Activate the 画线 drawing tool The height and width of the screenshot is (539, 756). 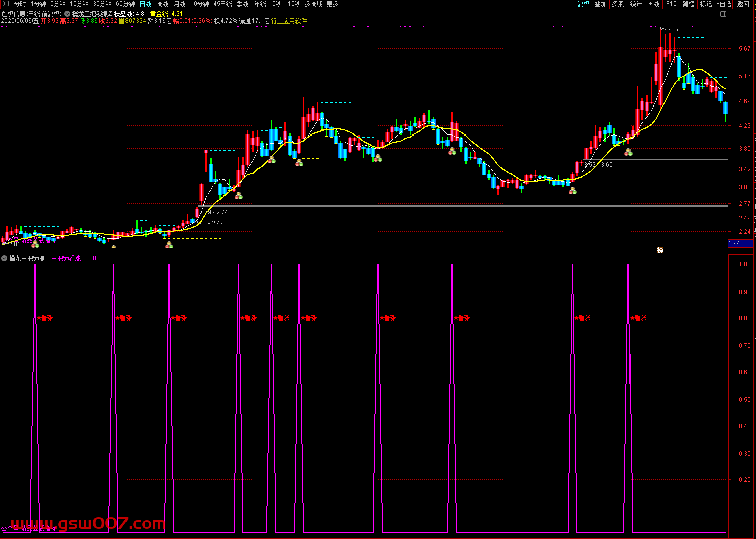coord(654,4)
